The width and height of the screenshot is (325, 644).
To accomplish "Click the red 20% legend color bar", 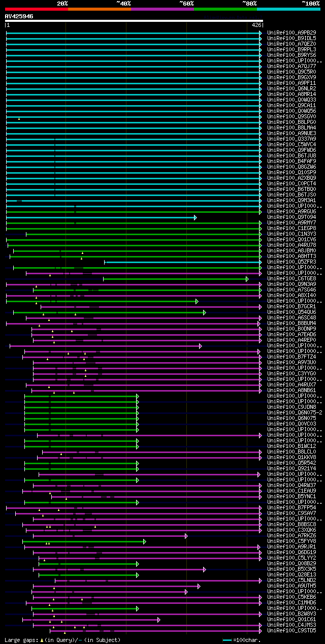I will pos(36,9).
